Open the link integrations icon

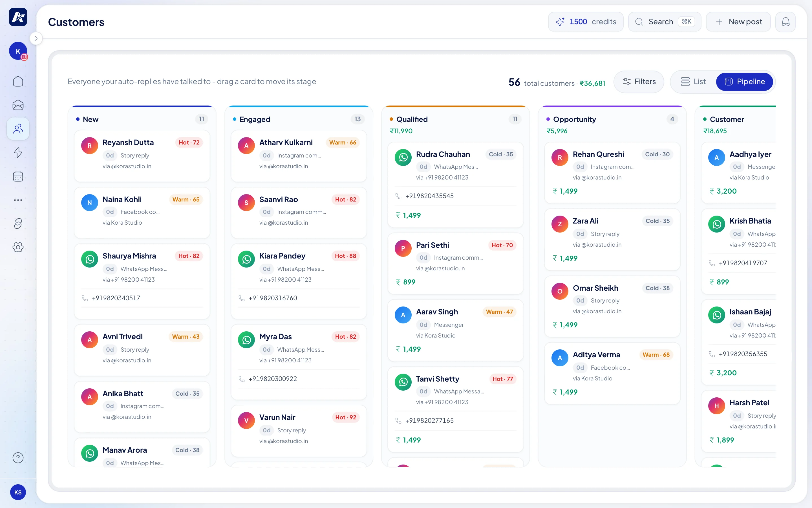[x=18, y=224]
